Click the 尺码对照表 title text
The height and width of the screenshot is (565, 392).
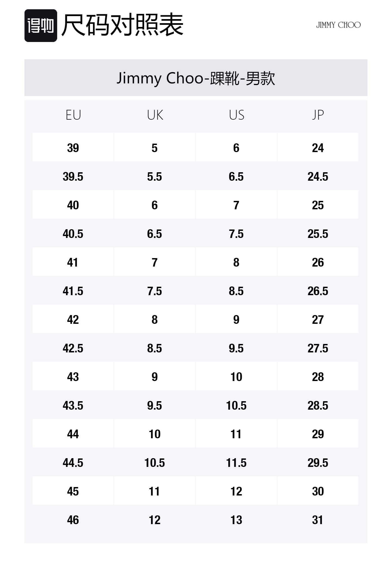(x=122, y=25)
